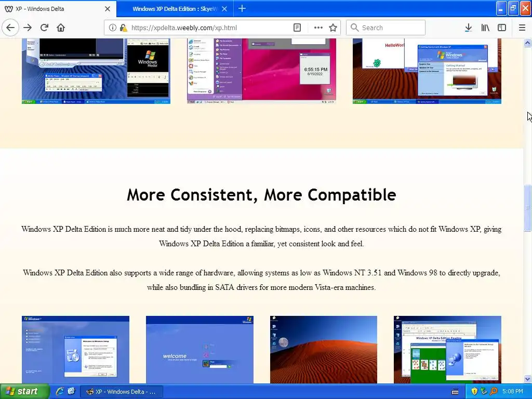Open the pink Start menu screenshot thumbnail
This screenshot has height=399, width=532.
pos(261,71)
